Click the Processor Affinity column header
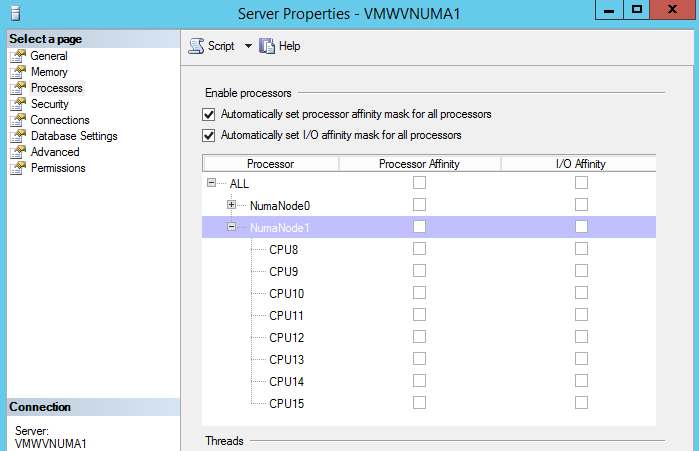The image size is (699, 451). pos(419,163)
